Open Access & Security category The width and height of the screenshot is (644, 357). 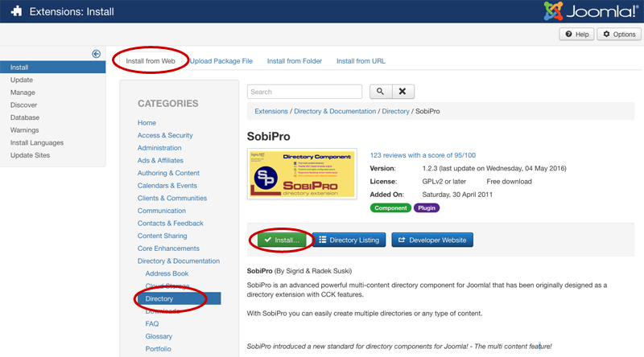[x=165, y=135]
